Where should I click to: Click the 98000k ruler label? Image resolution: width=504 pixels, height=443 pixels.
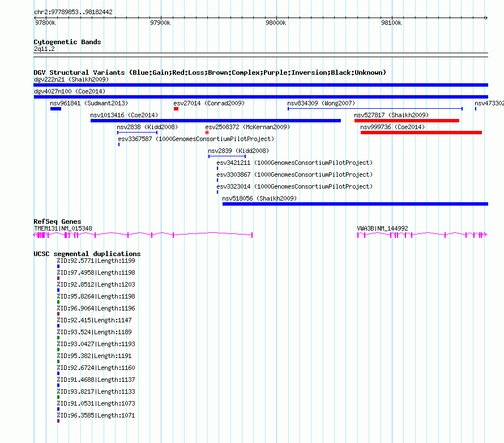(x=276, y=23)
